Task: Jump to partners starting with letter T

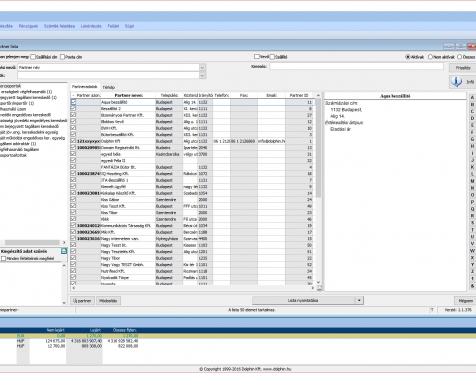Action: (x=472, y=230)
